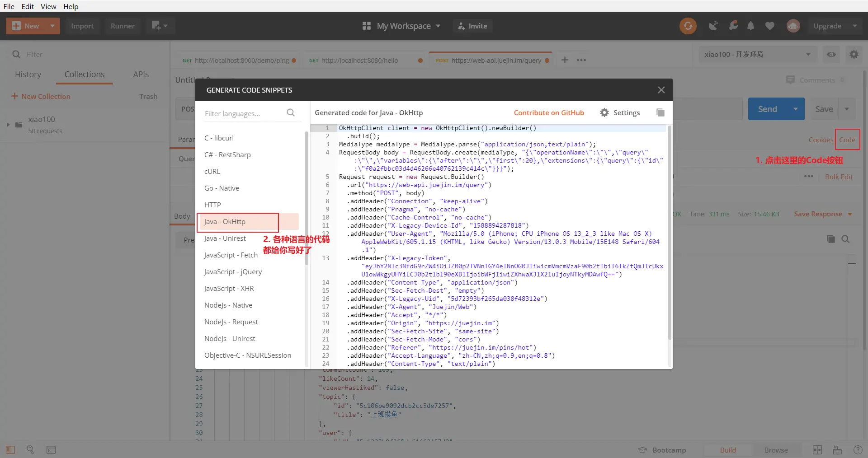The width and height of the screenshot is (868, 458).
Task: Select the Collections tab
Action: pyautogui.click(x=85, y=75)
